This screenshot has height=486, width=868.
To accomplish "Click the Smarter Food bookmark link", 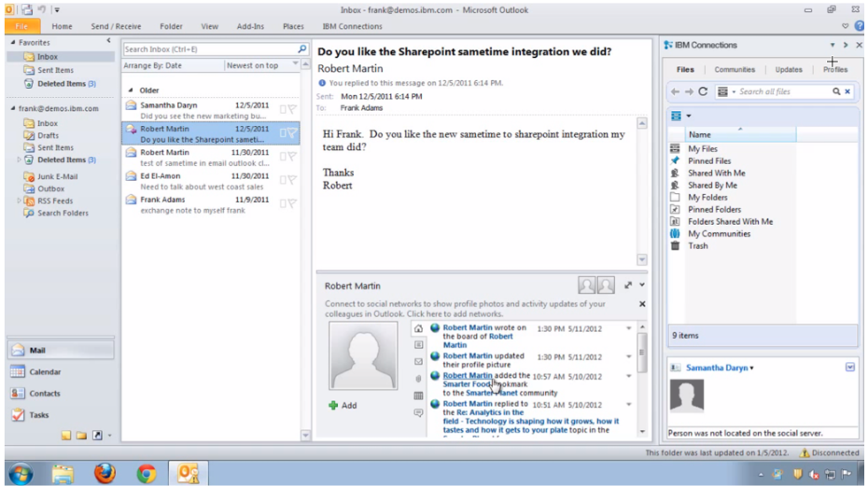I will tap(468, 383).
